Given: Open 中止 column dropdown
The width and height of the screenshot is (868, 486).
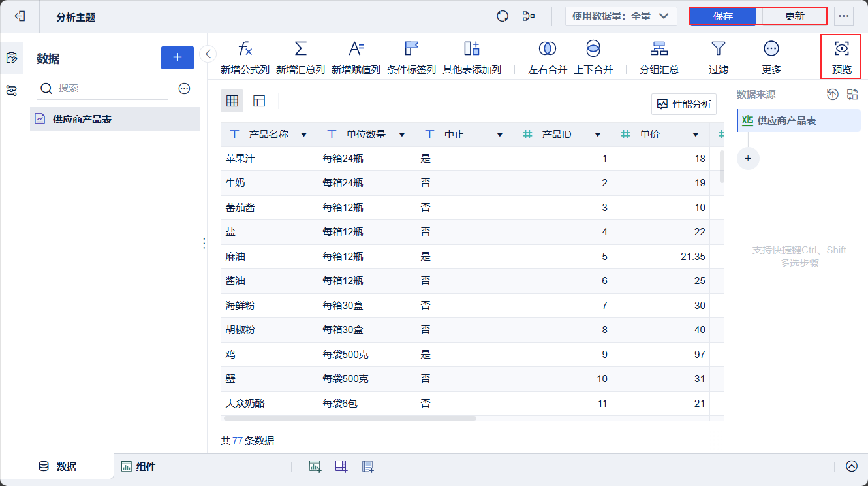Looking at the screenshot, I should (499, 135).
